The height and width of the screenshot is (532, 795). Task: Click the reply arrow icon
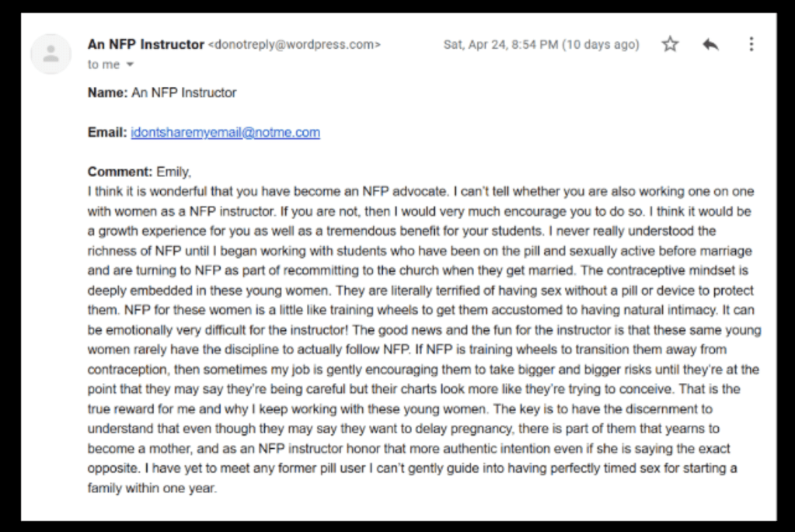point(710,44)
